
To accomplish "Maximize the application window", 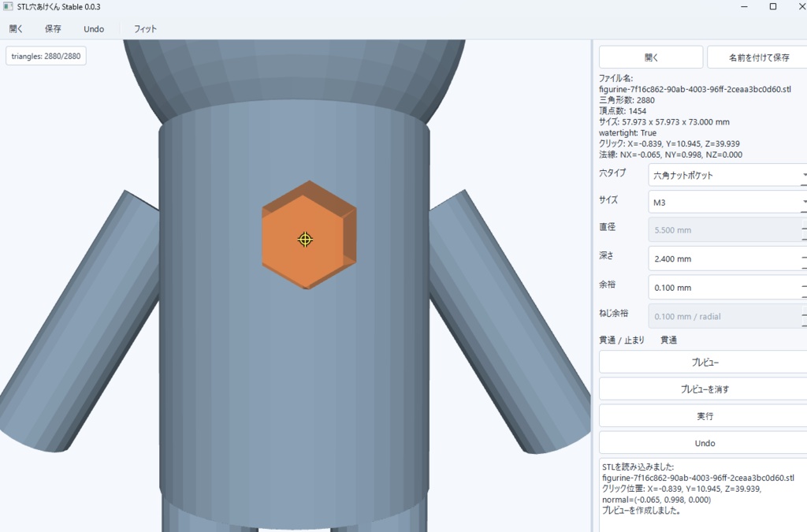I will tap(772, 6).
